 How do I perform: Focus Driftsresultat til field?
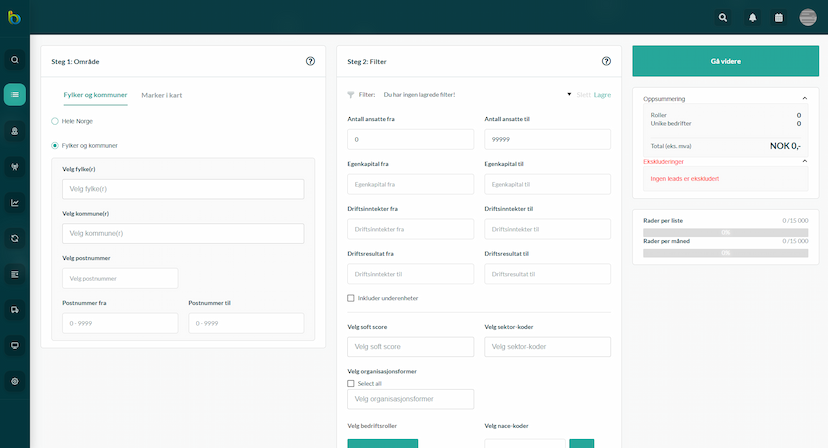tap(548, 274)
